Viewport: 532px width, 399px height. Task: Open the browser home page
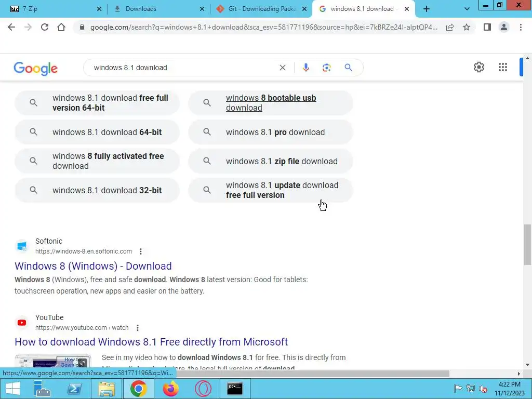coord(61,27)
